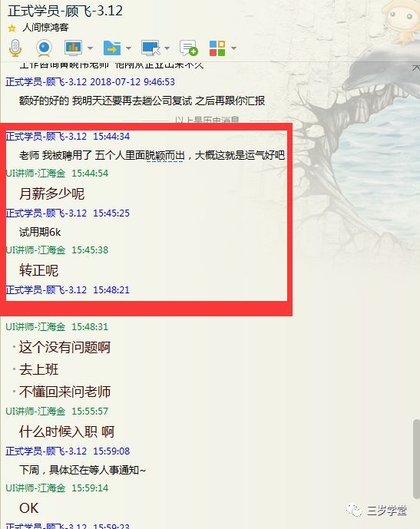The width and height of the screenshot is (420, 529).
Task: Start a voice call with microphone icon
Action: point(15,48)
